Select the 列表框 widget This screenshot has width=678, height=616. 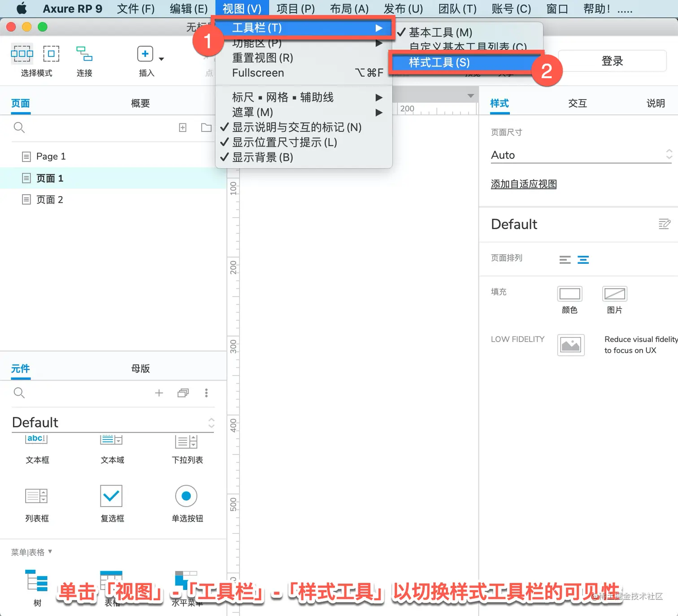37,505
